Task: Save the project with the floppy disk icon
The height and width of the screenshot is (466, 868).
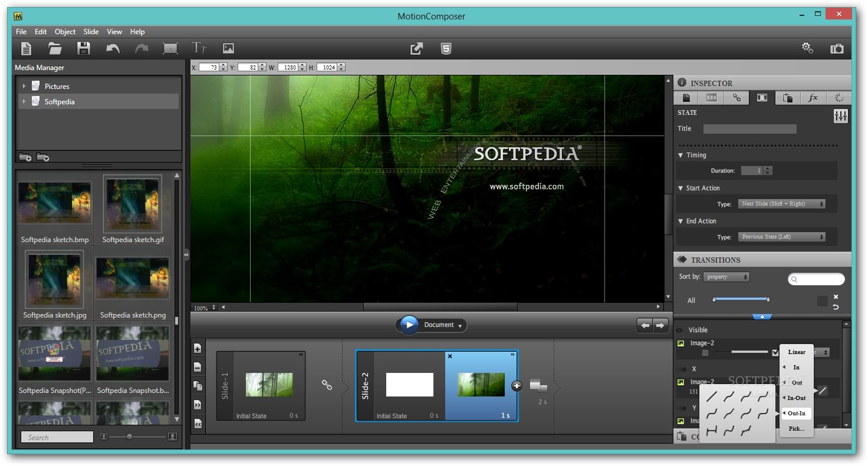Action: pyautogui.click(x=84, y=49)
